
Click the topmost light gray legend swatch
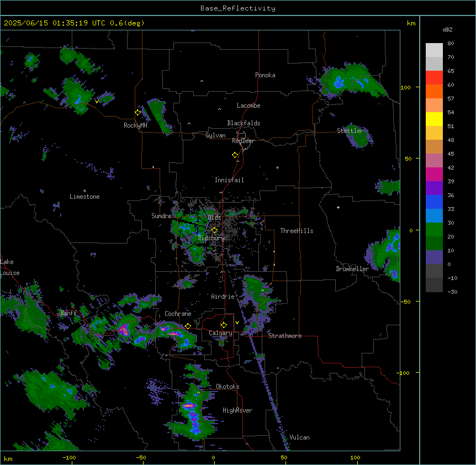[434, 50]
